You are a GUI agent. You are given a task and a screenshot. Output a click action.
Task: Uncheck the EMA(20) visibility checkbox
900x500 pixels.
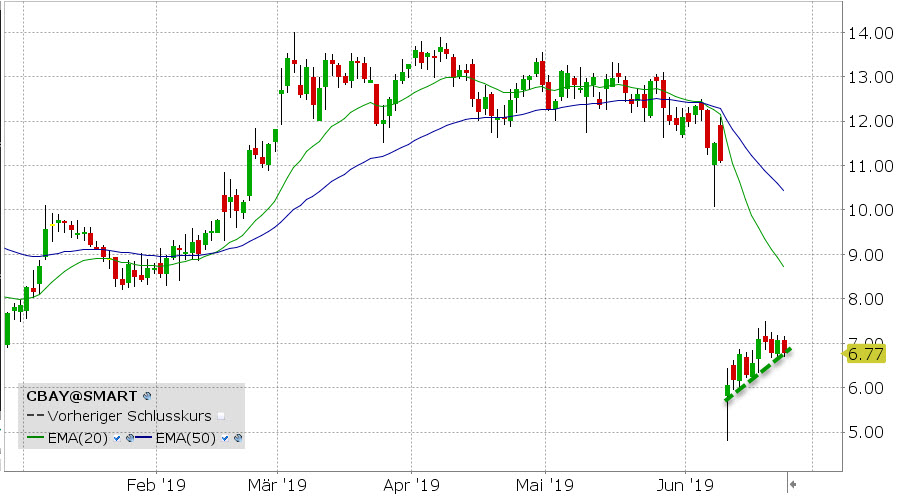coord(117,438)
